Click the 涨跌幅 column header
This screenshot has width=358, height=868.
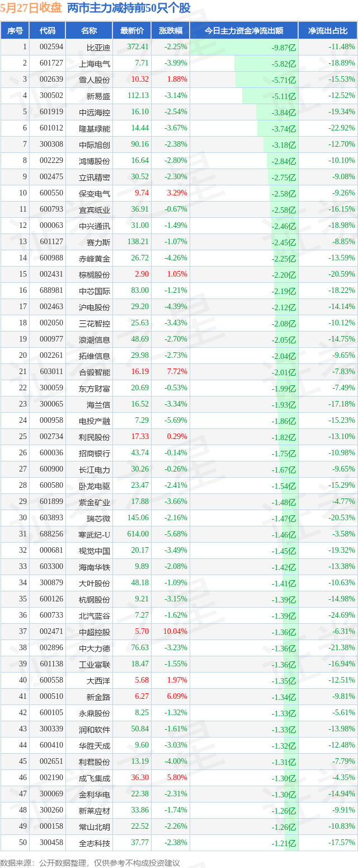170,31
